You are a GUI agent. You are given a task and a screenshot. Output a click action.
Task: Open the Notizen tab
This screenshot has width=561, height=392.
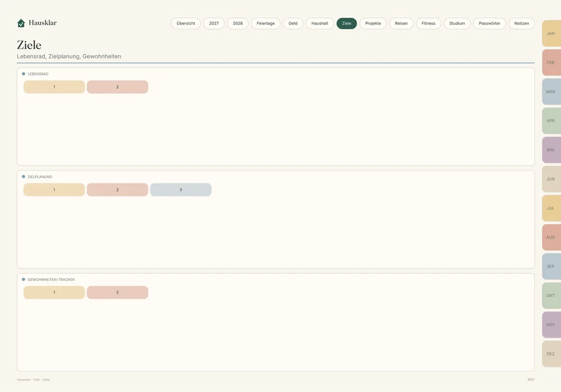[x=522, y=23]
